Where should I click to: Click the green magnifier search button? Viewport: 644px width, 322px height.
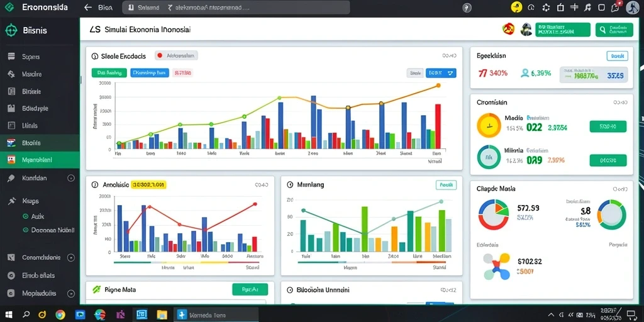point(614,30)
